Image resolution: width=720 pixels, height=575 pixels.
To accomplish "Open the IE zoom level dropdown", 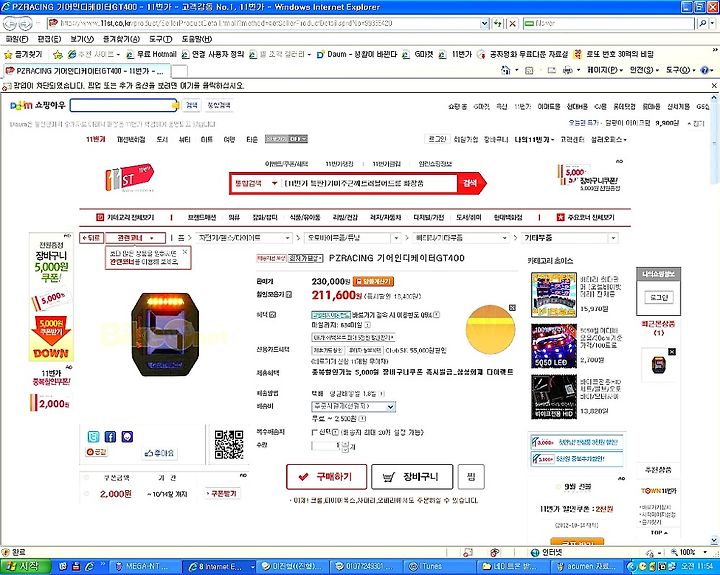I will pyautogui.click(x=705, y=552).
